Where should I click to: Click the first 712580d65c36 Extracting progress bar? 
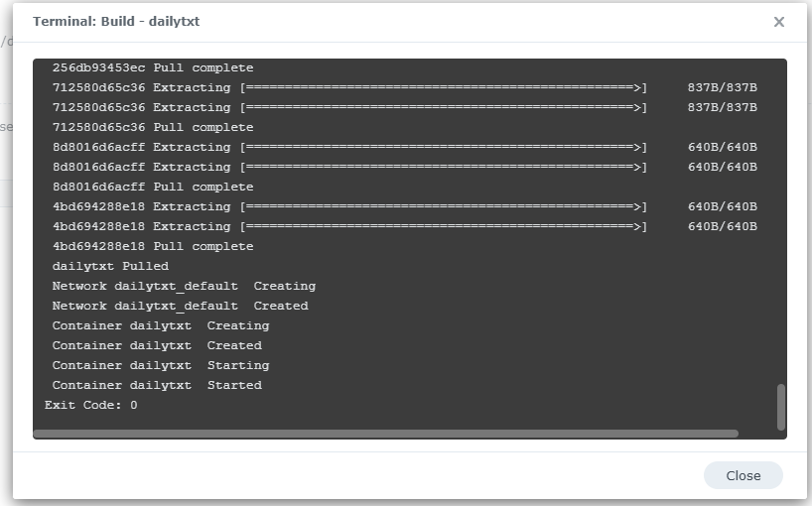443,87
